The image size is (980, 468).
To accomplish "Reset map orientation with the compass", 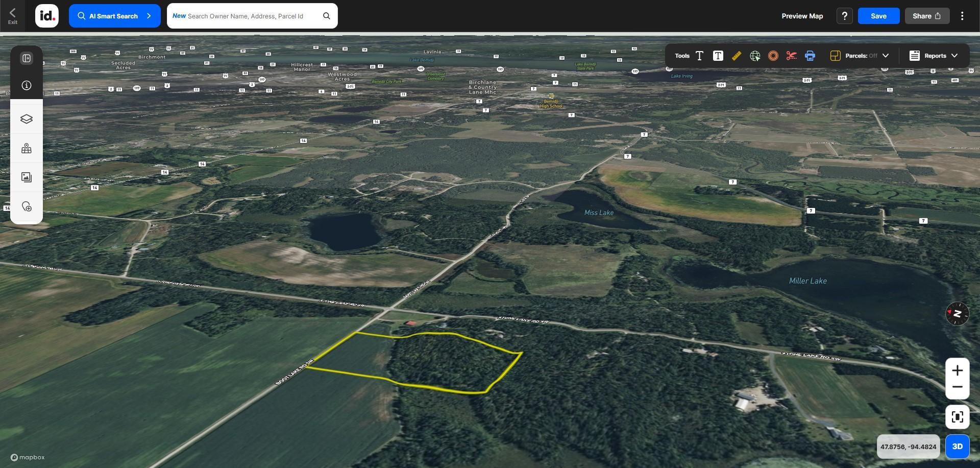I will click(x=957, y=313).
